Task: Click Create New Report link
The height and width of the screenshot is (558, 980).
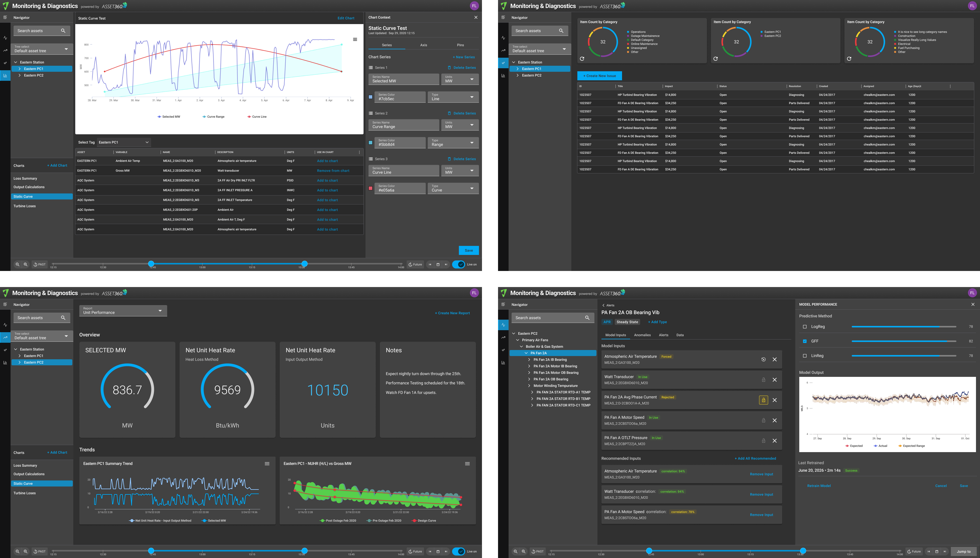Action: click(452, 313)
